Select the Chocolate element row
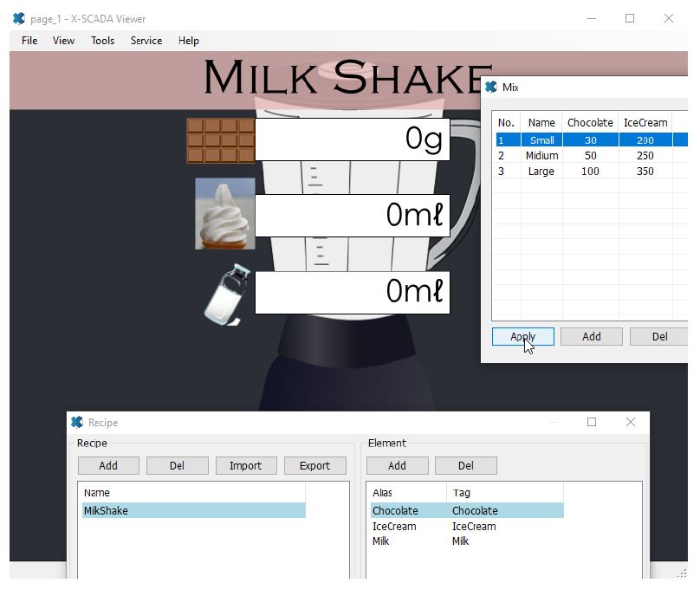 467,510
